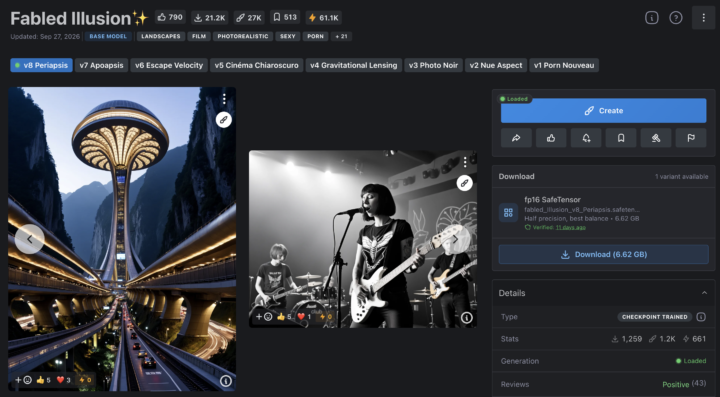Screen dimensions: 720x397
Task: Click the 21.2K downloads counter
Action: click(x=210, y=17)
